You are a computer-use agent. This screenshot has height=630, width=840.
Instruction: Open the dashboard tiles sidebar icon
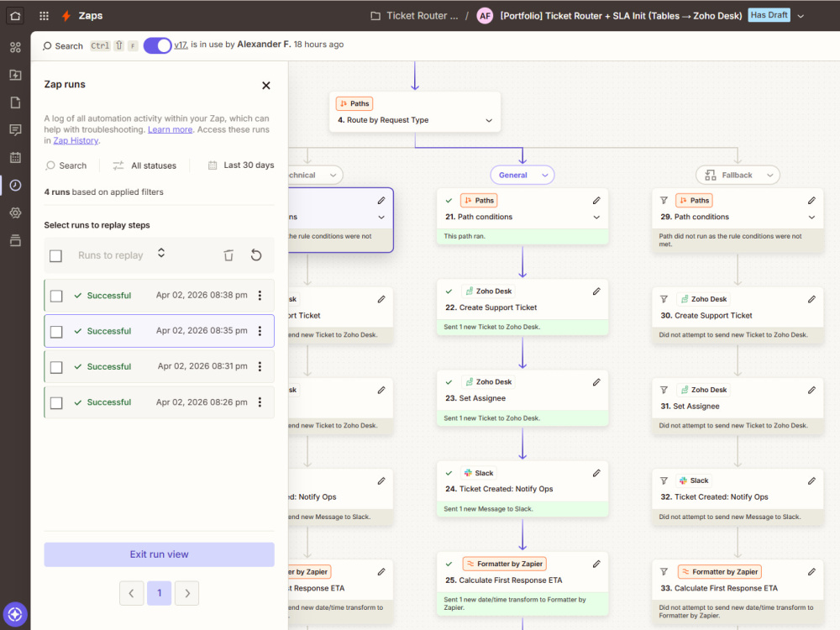click(x=15, y=47)
